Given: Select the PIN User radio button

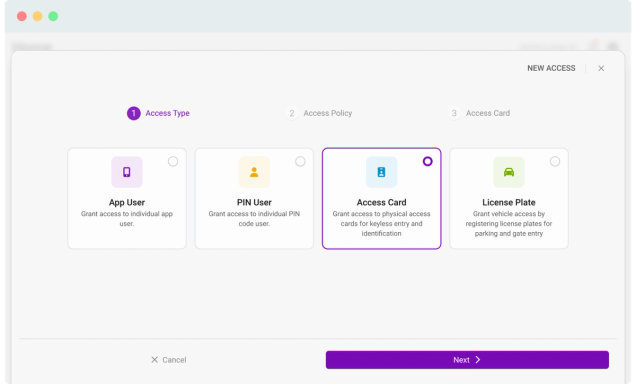Looking at the screenshot, I should (x=300, y=161).
